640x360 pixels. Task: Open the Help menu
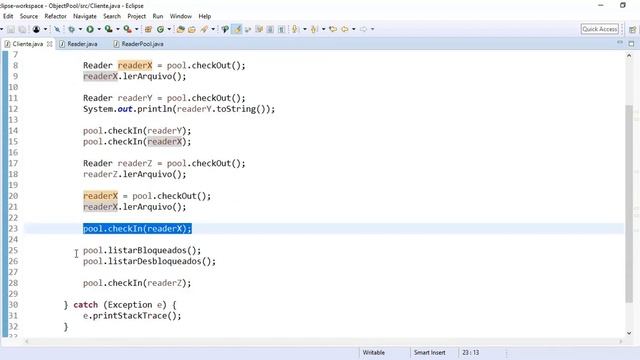tap(204, 16)
